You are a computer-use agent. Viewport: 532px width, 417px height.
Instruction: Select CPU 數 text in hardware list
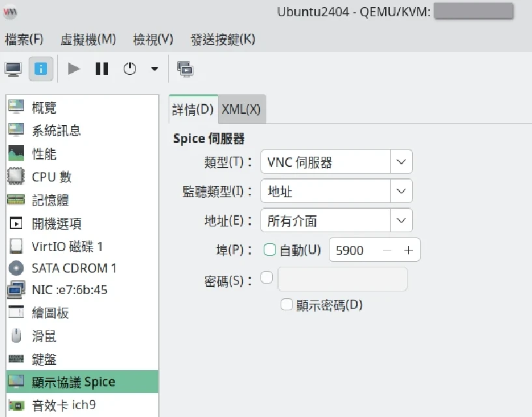click(51, 177)
